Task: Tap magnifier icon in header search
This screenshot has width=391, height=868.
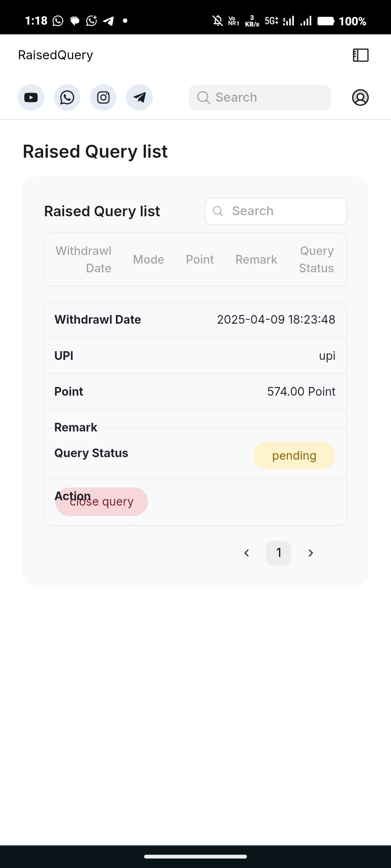Action: [x=203, y=97]
